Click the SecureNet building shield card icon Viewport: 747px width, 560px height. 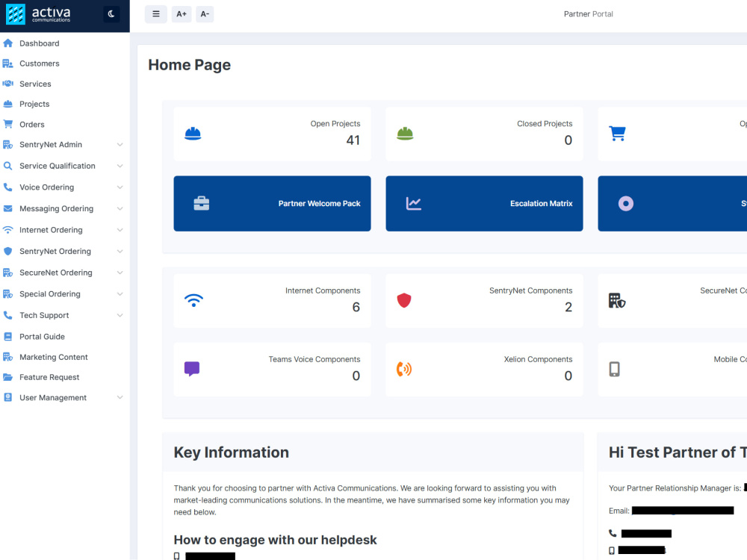(x=616, y=300)
